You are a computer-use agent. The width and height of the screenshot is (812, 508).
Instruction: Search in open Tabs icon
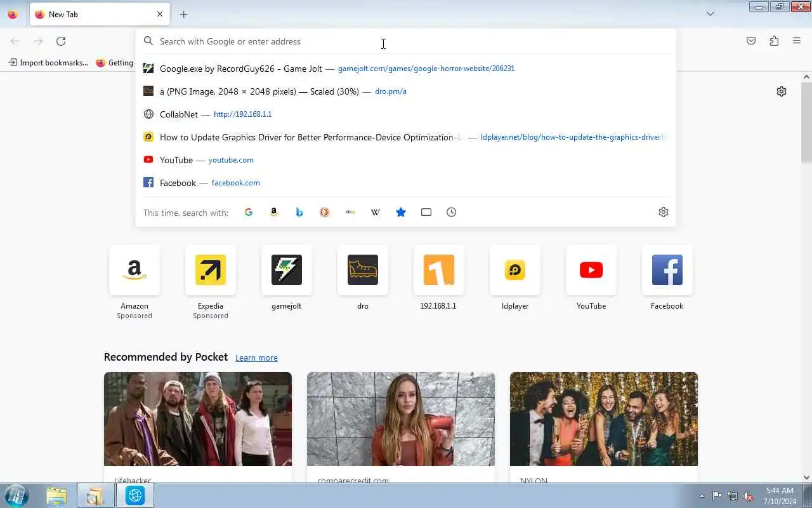click(426, 212)
